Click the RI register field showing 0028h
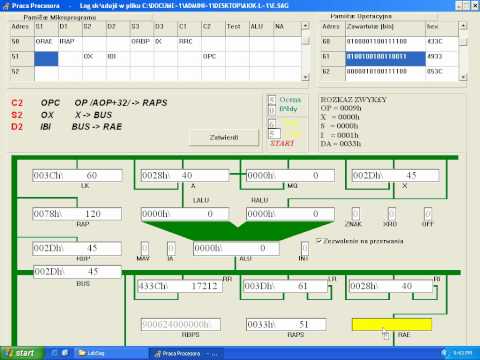 tap(391, 286)
